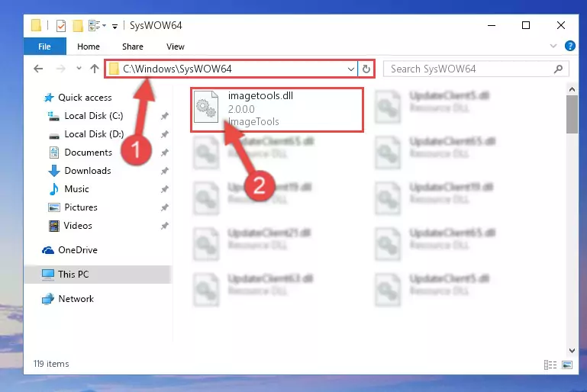Expand the ribbon with the chevron
Screen dimensions: 587x392
coord(553,46)
